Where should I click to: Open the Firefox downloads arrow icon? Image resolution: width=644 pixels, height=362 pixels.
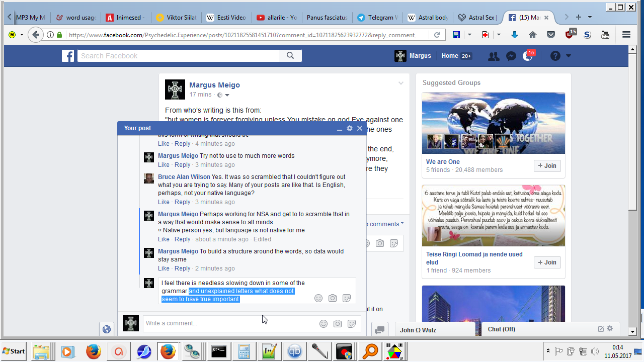coord(515,35)
